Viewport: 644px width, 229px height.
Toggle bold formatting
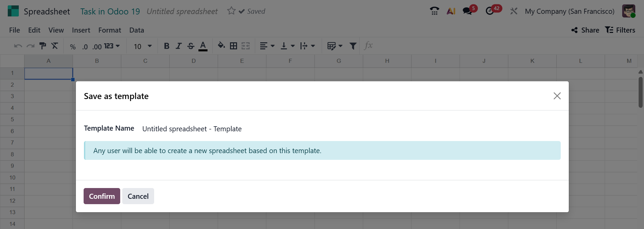click(167, 46)
